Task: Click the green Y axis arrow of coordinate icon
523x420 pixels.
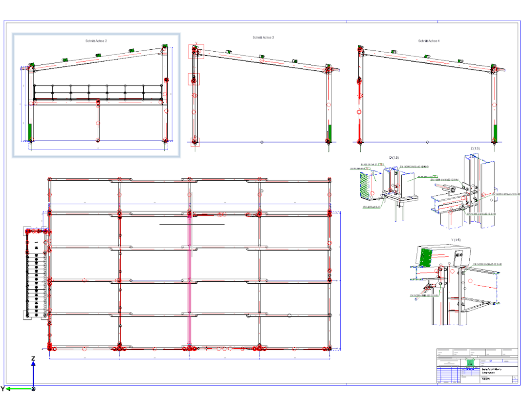Action: pos(19,389)
